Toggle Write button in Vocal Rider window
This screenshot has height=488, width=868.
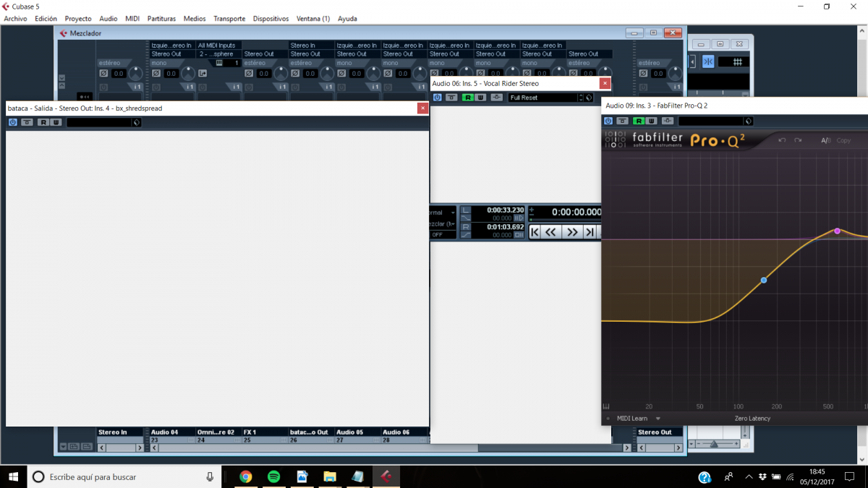[x=480, y=97]
